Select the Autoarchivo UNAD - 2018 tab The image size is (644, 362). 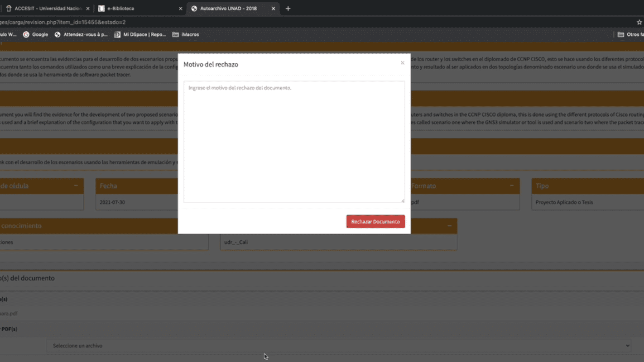coord(232,9)
